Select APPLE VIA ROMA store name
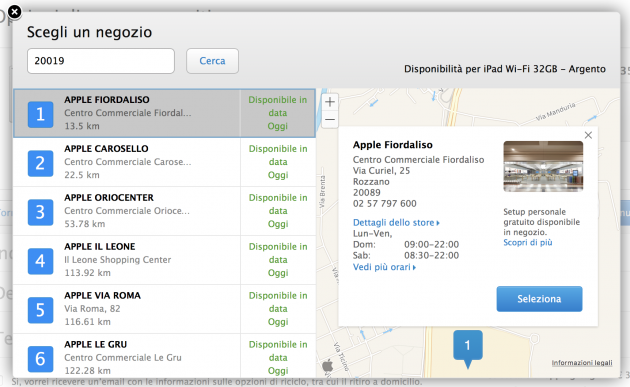 [102, 295]
